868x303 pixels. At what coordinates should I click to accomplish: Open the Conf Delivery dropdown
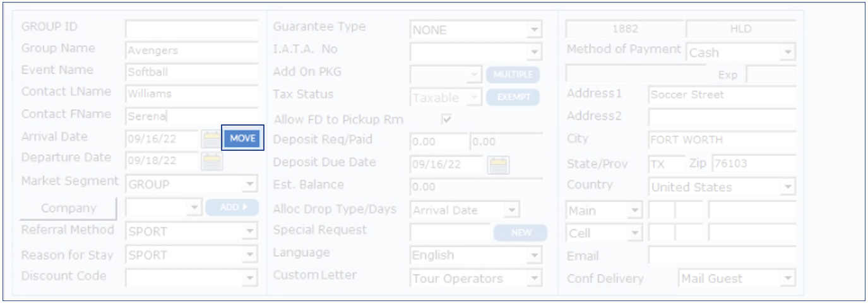[787, 278]
